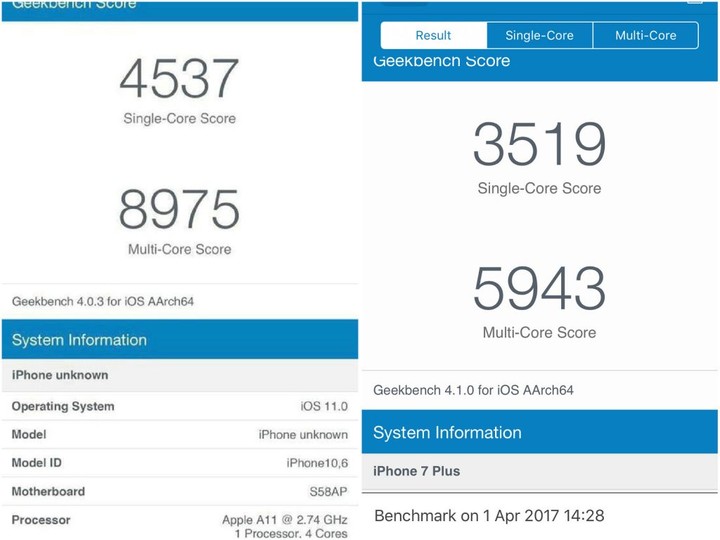
Task: Switch to the Multi-Core tab
Action: (646, 35)
